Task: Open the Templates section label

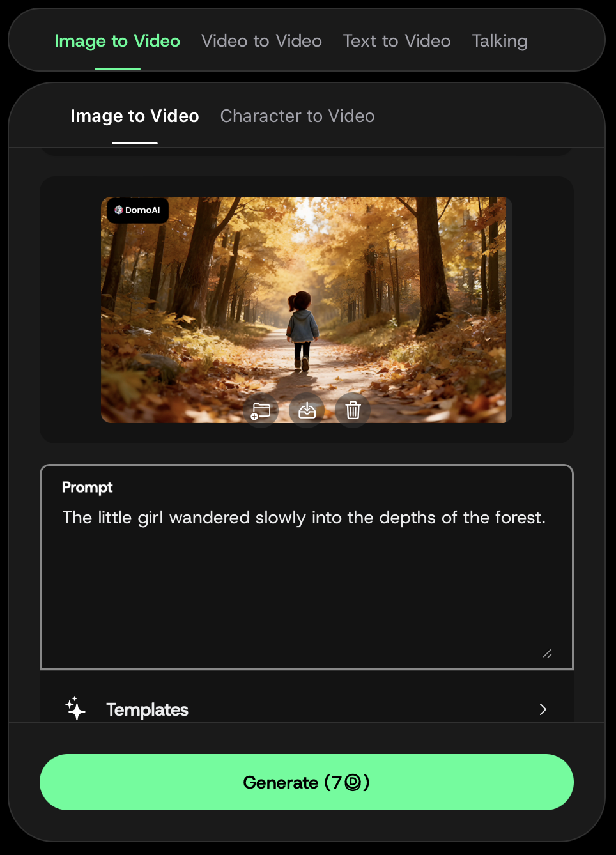Action: tap(147, 710)
